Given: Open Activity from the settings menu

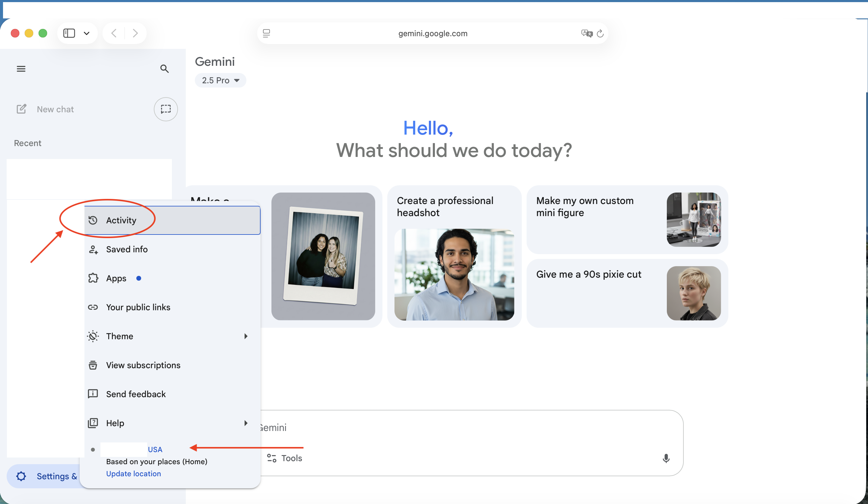Looking at the screenshot, I should [x=121, y=220].
